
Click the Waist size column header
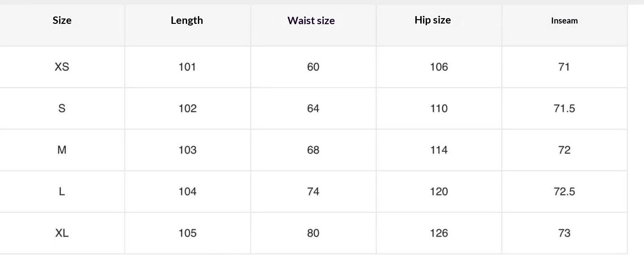click(x=311, y=21)
